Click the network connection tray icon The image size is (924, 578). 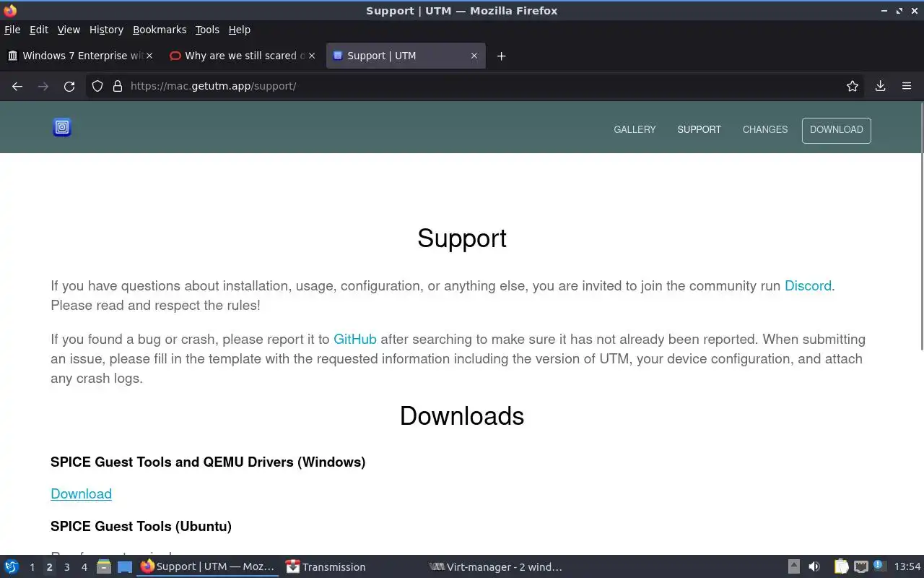(x=860, y=567)
